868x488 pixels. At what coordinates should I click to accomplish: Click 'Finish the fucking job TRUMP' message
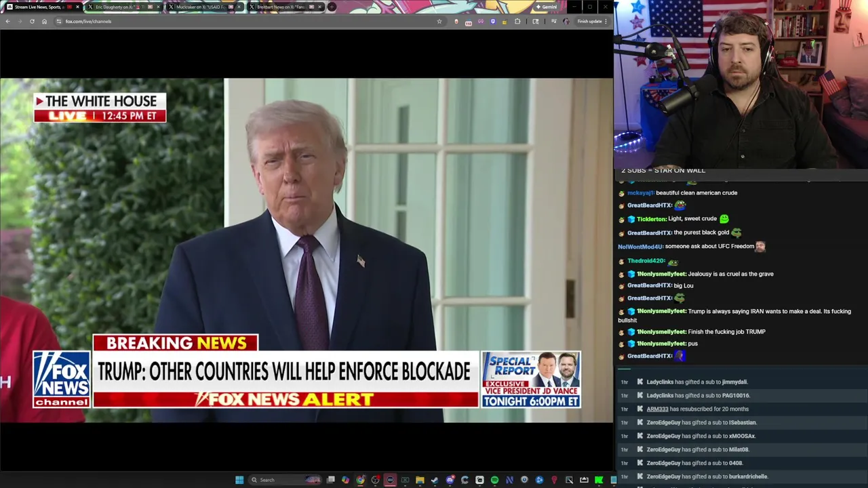coord(726,331)
